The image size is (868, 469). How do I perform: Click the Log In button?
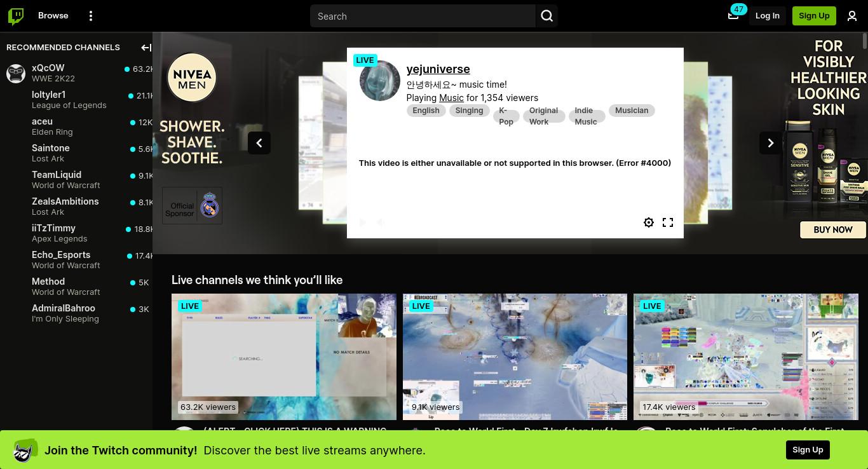click(768, 16)
